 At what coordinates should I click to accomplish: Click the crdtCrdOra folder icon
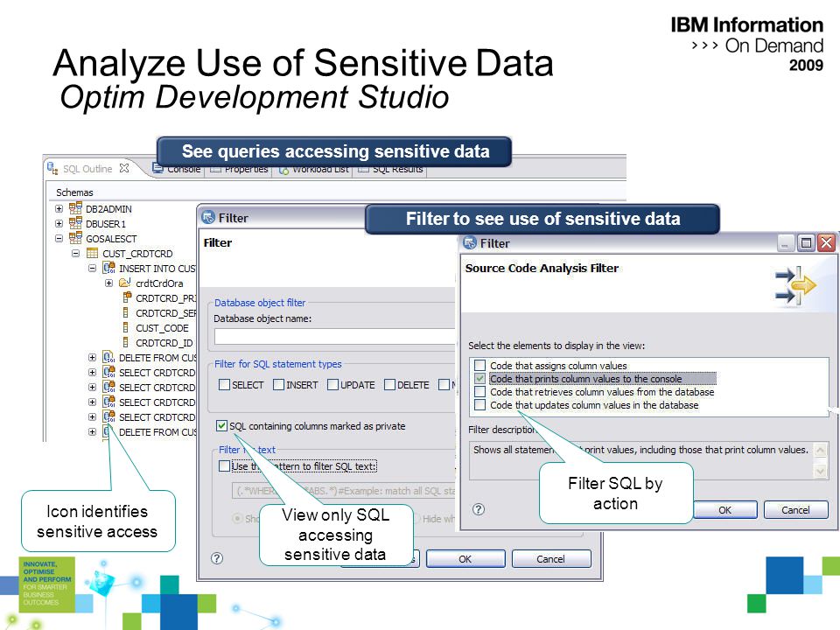(125, 283)
